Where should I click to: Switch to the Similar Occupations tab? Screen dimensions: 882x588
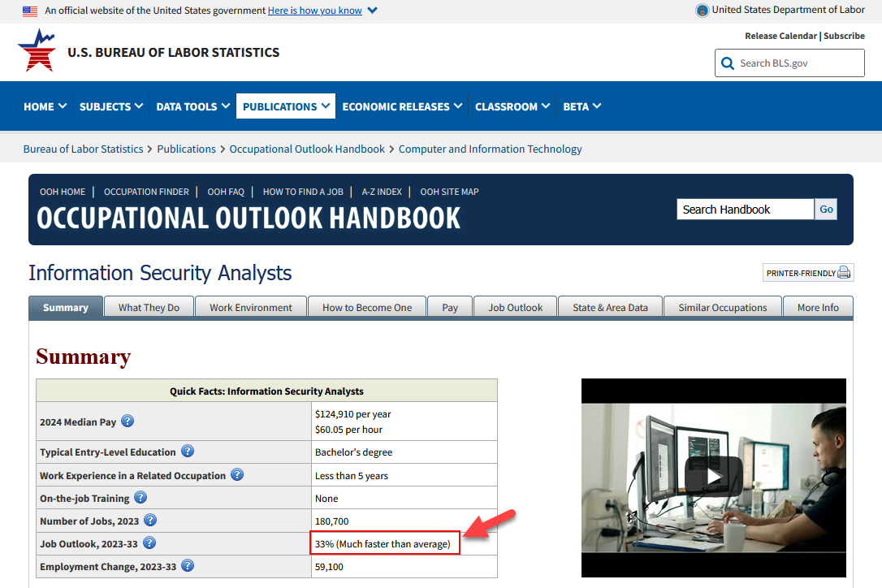pyautogui.click(x=723, y=308)
